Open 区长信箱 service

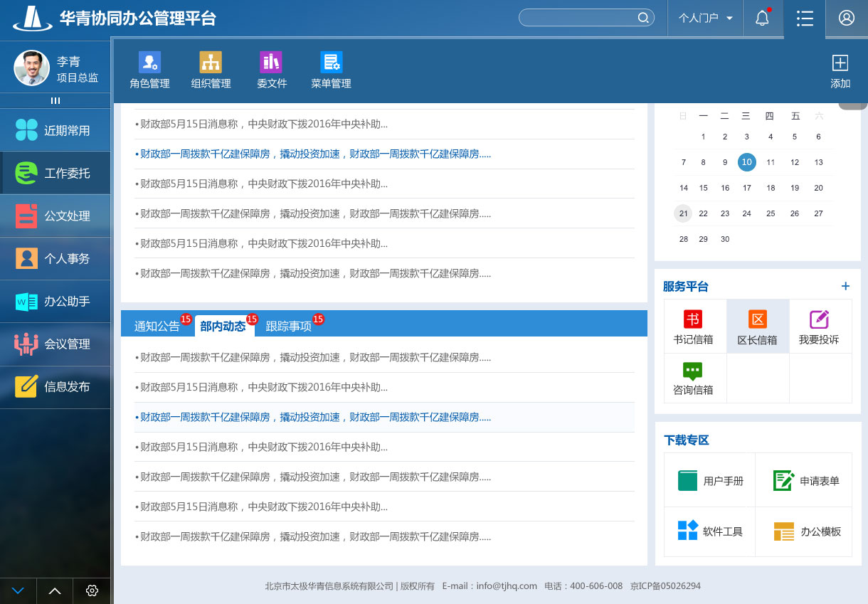pos(757,327)
